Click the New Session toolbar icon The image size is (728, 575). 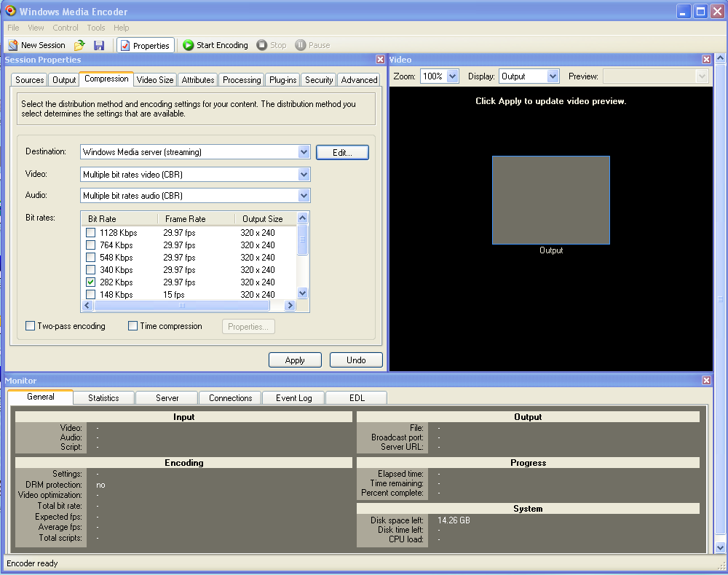[13, 45]
